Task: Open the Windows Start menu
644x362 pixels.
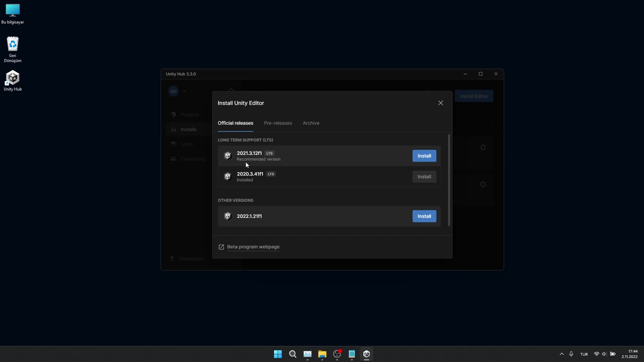Action: click(x=278, y=354)
